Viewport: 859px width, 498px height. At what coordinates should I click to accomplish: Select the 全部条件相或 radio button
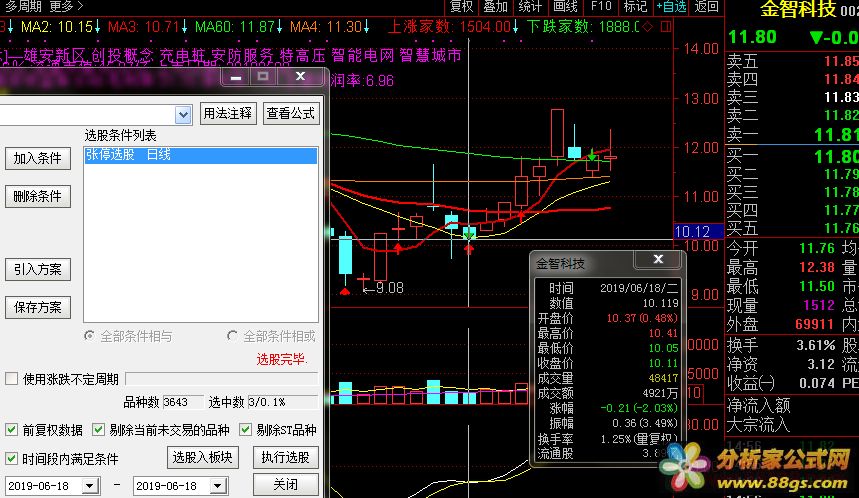232,335
